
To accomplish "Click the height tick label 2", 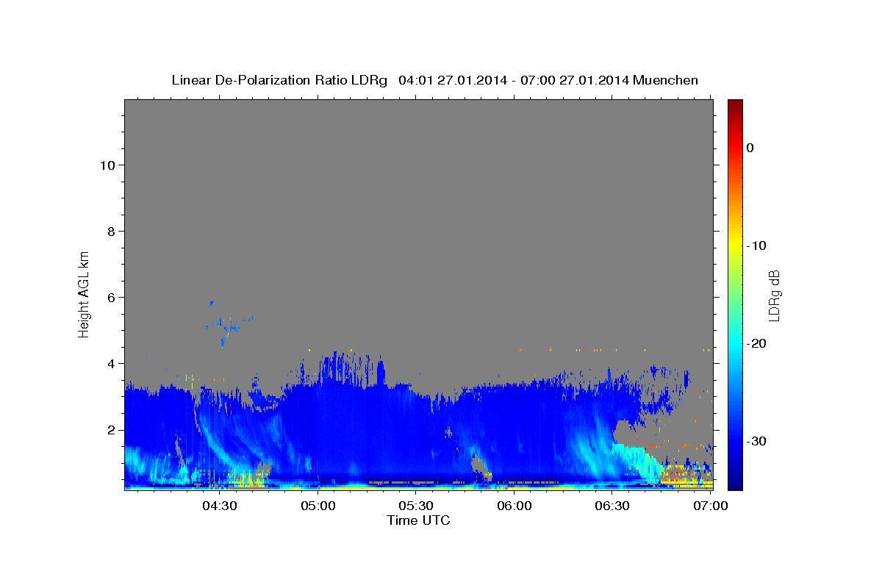I will tap(110, 430).
